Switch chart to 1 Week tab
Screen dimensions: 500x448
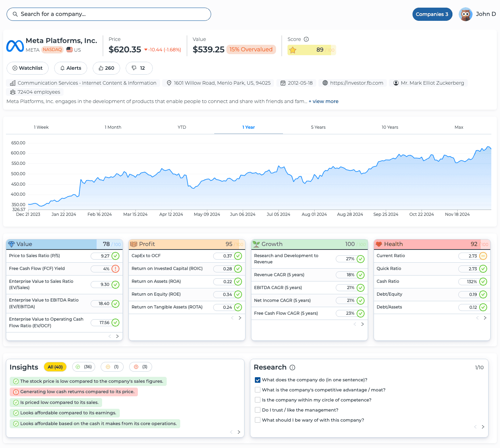[x=41, y=127]
